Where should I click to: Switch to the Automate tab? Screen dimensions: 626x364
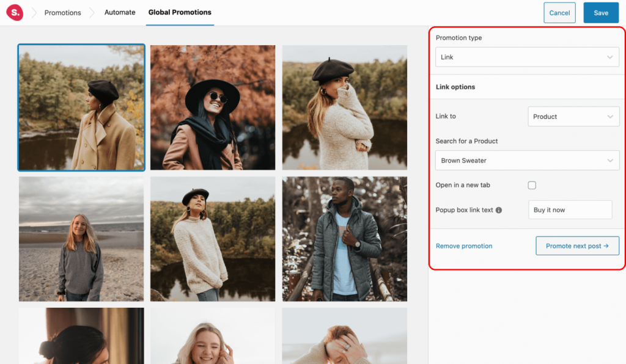pos(120,12)
